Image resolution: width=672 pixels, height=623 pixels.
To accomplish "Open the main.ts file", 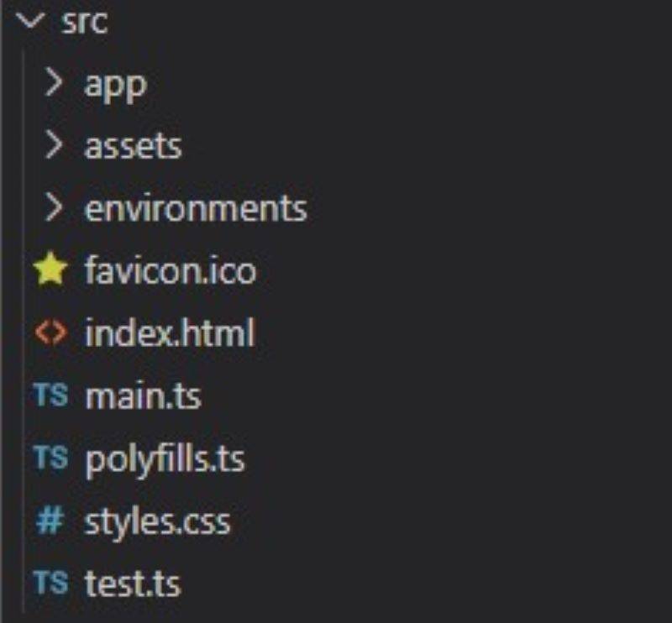I will [x=143, y=395].
